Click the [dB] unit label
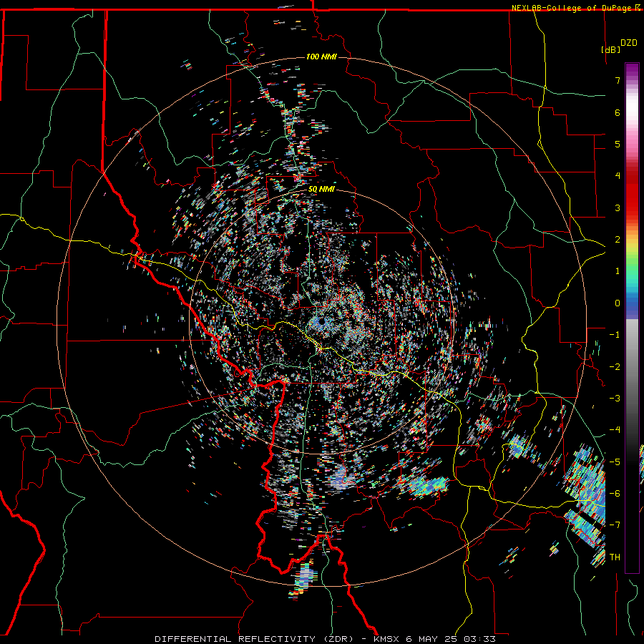This screenshot has height=644, width=644. pyautogui.click(x=610, y=49)
